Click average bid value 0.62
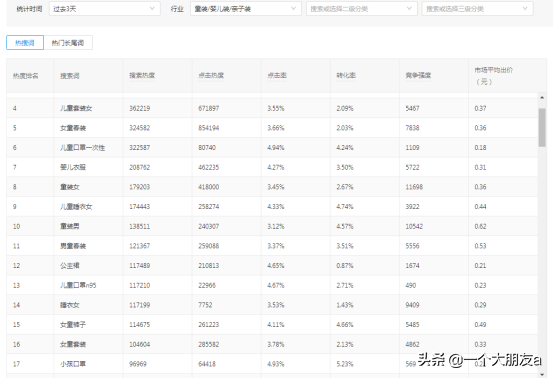Viewport: 553px width, 378px height. coord(480,226)
